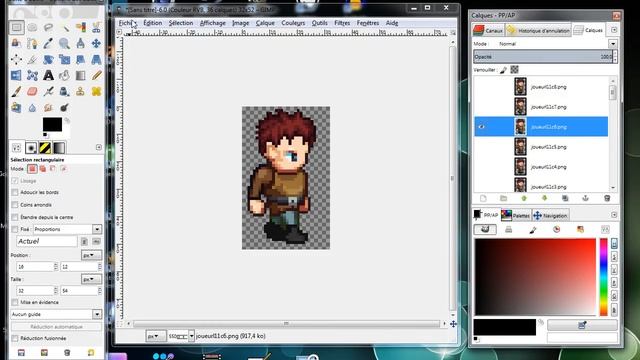Click the reset tool options button
This screenshot has height=360, width=640.
(x=91, y=352)
